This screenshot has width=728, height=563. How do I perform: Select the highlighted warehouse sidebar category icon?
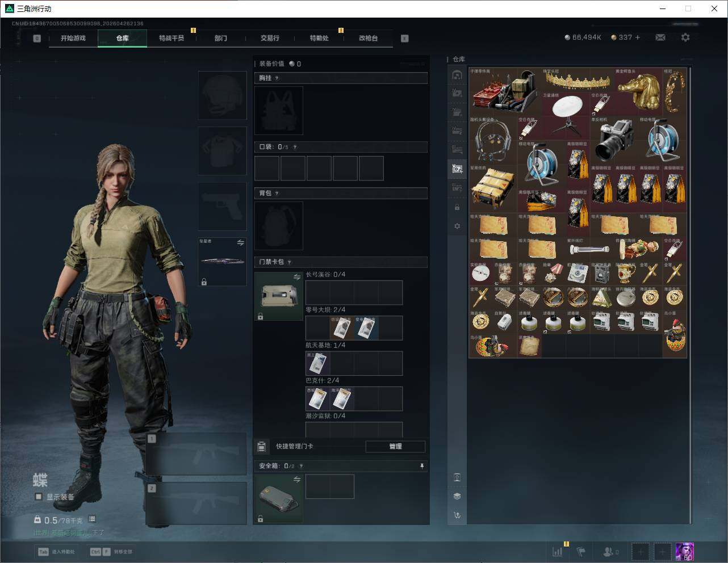457,168
